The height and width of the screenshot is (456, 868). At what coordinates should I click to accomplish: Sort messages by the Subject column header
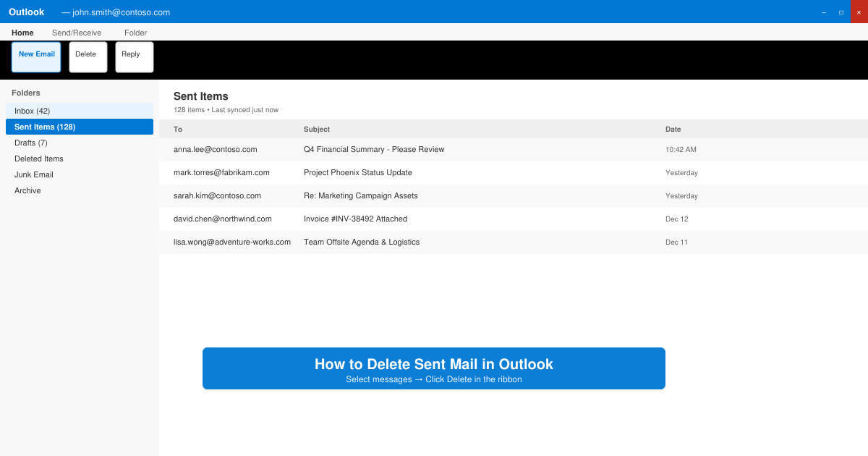pyautogui.click(x=317, y=130)
